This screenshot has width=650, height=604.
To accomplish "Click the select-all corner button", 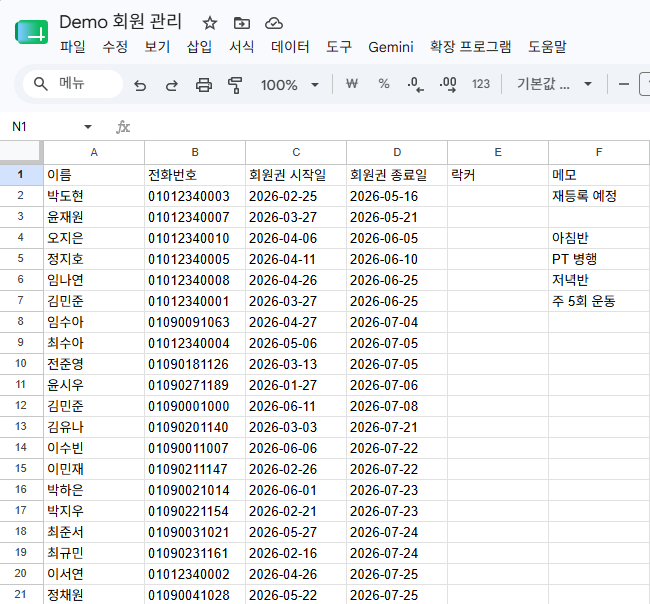I will tap(21, 152).
